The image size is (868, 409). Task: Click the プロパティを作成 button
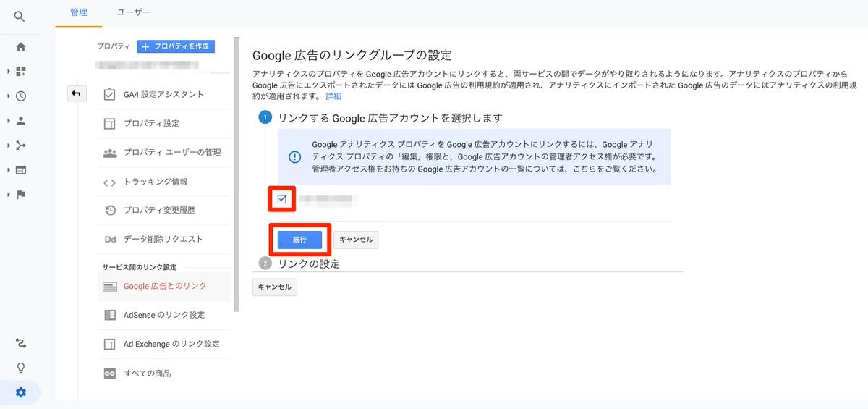(176, 46)
